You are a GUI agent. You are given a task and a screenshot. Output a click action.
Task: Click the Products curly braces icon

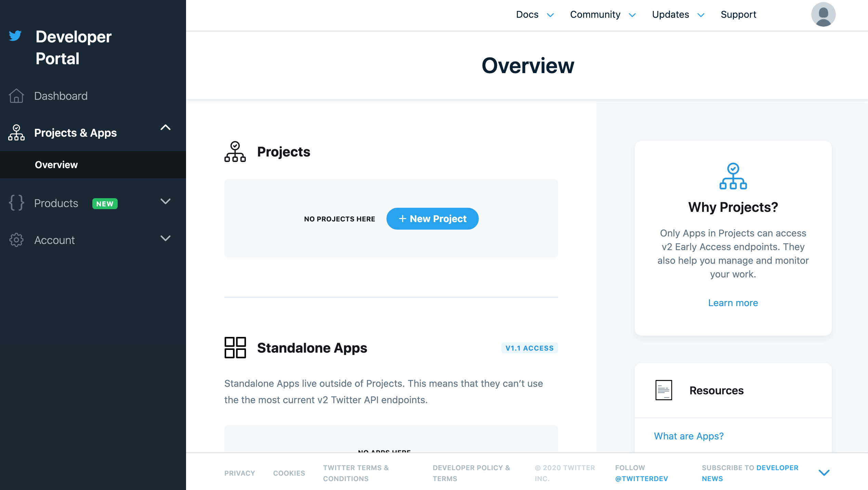click(16, 203)
